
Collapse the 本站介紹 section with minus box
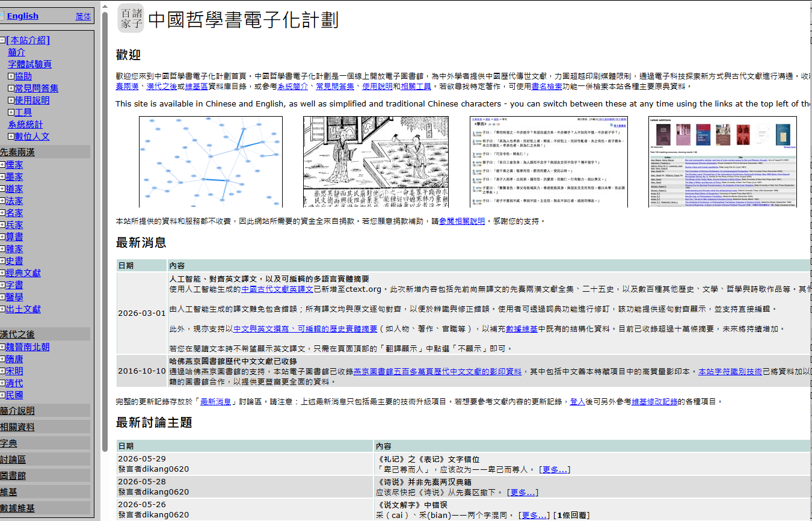3,40
